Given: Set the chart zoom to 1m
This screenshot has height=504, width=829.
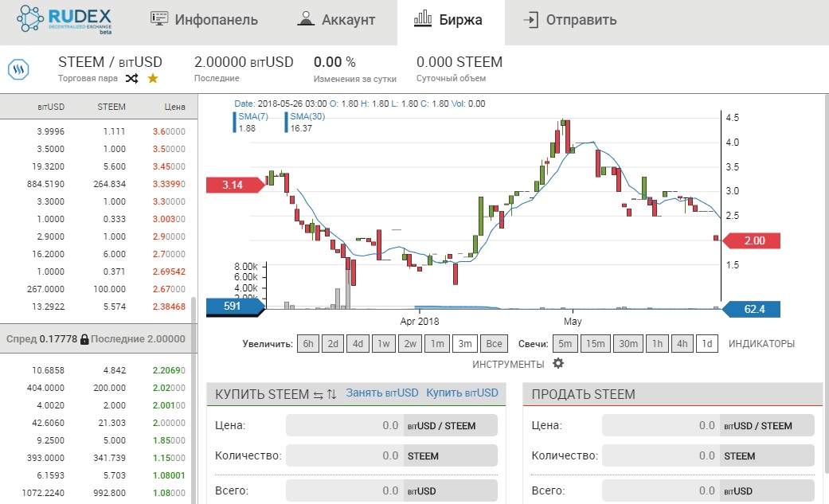Looking at the screenshot, I should 437,344.
